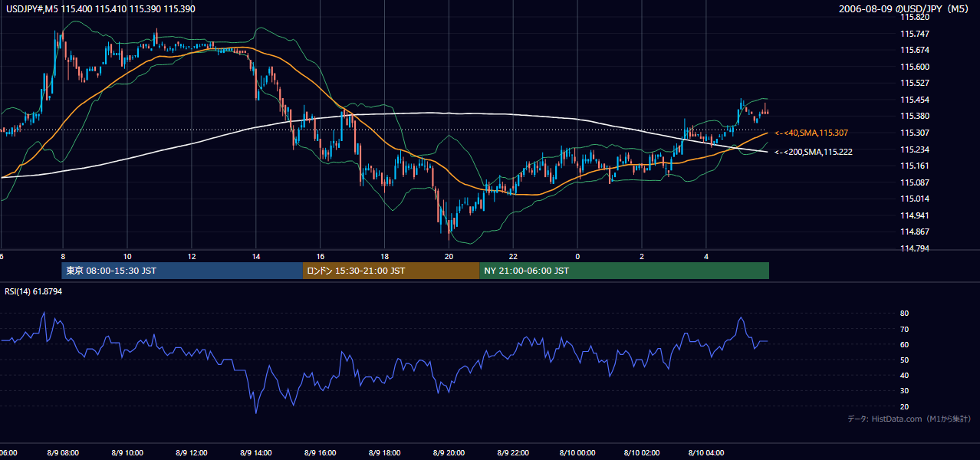Click the HistData.com data source credit
The image size is (980, 460).
pos(909,419)
